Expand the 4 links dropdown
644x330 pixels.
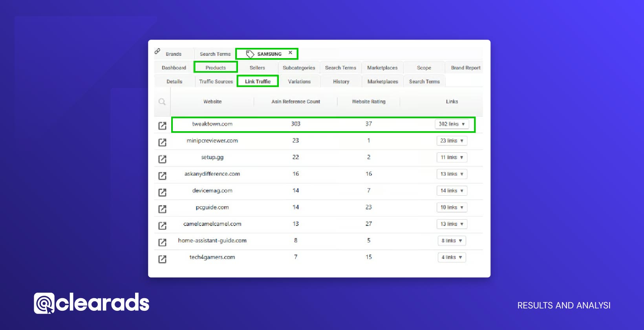[452, 257]
